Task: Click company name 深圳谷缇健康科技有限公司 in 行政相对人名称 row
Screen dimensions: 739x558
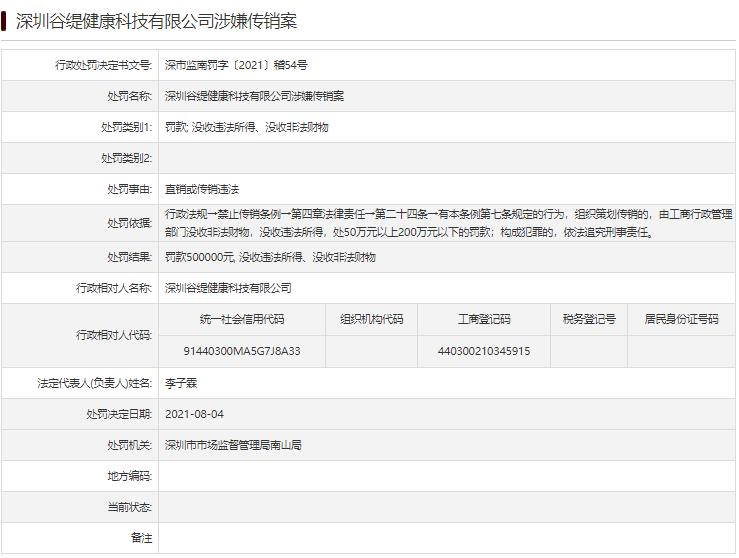Action: click(228, 288)
